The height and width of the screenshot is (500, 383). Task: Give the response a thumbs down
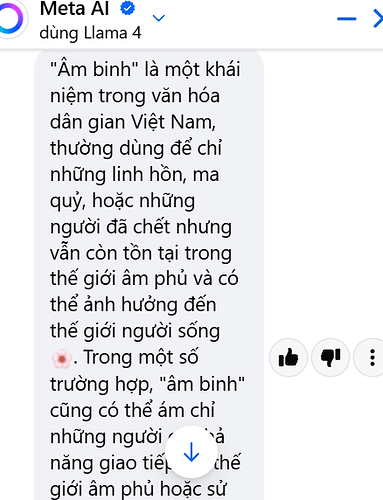tap(330, 357)
